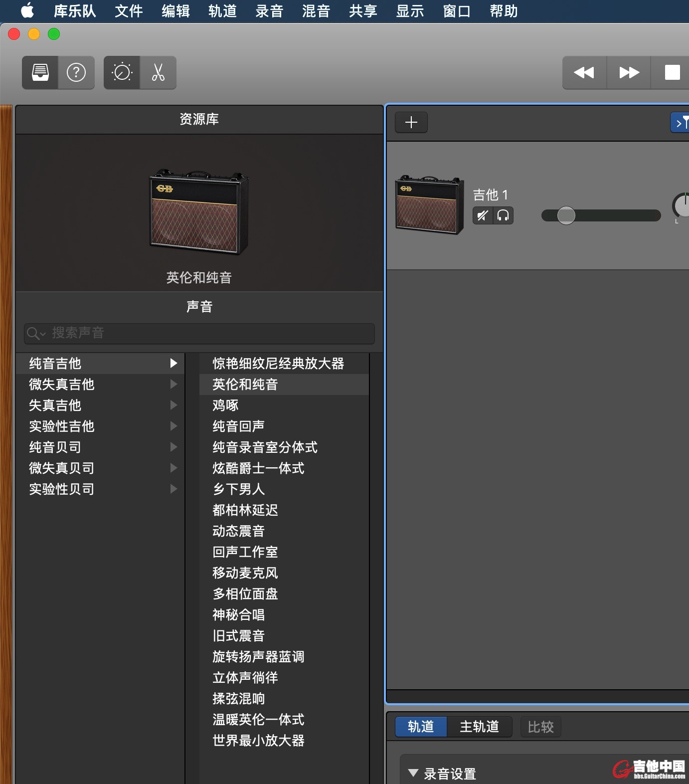Expand the 失真吉他 category arrow
The image size is (689, 784).
[173, 405]
